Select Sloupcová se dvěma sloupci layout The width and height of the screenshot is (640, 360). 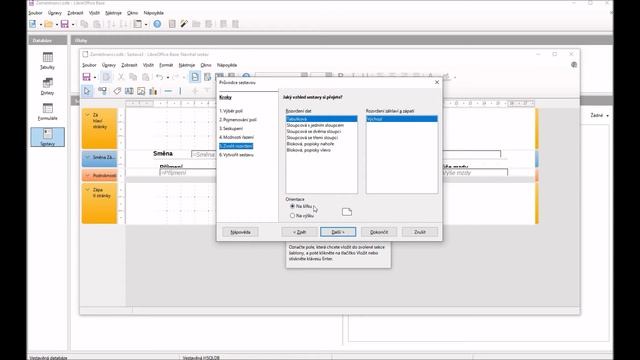coord(322,131)
